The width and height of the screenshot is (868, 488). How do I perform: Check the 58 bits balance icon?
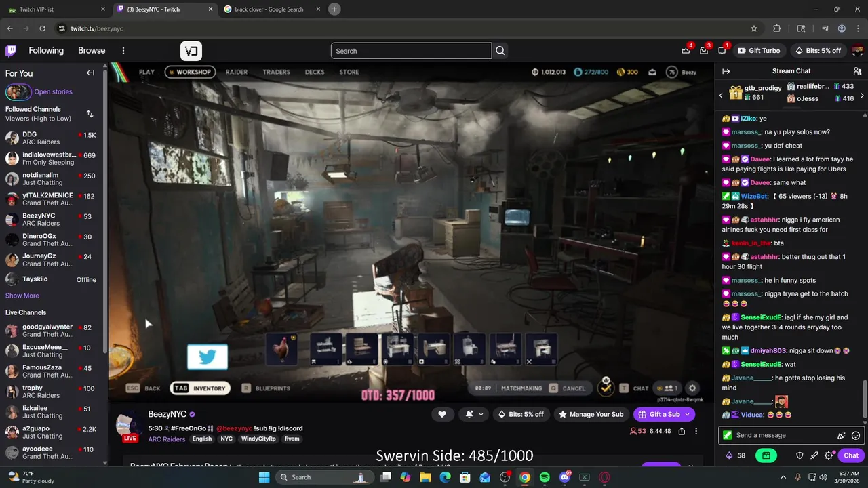click(736, 455)
